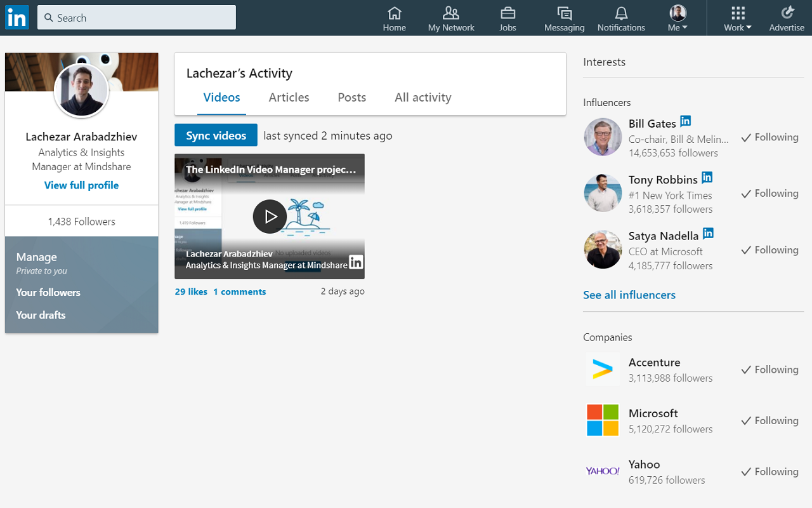Open Messaging

(564, 17)
